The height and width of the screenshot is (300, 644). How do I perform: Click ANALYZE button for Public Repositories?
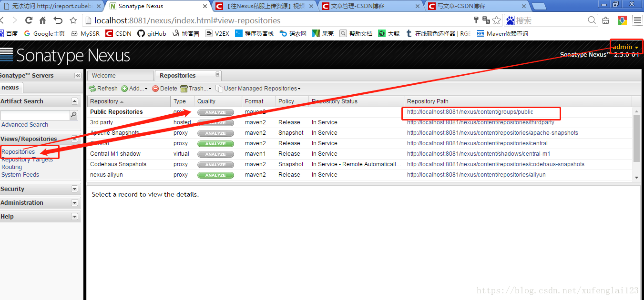215,112
